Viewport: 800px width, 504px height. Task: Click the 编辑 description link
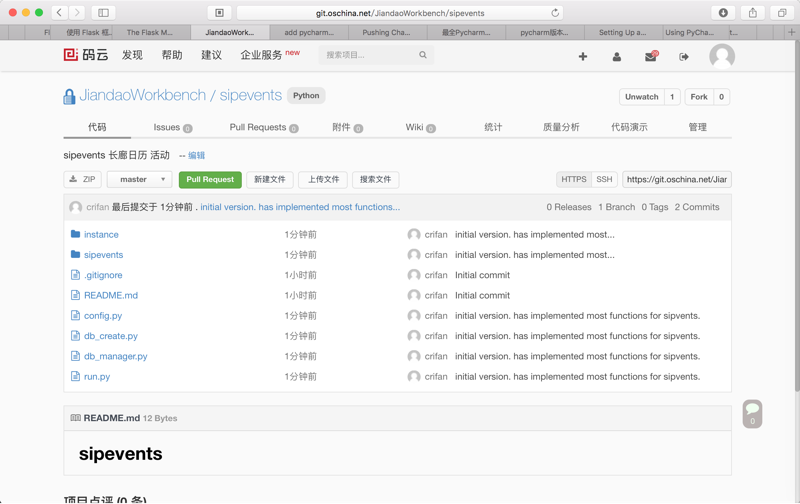point(196,156)
